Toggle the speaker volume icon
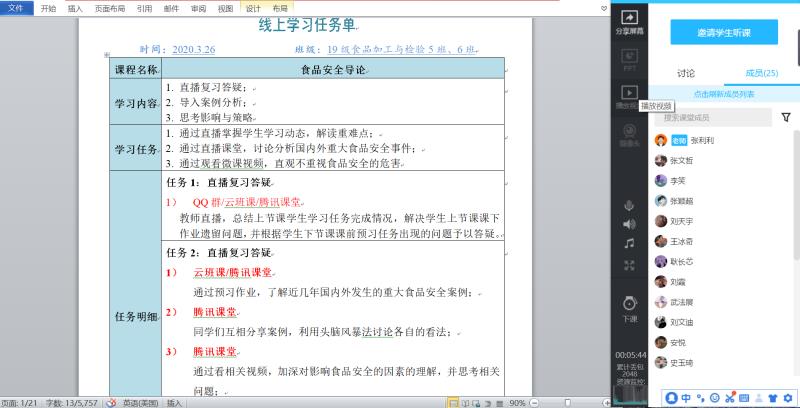 629,223
